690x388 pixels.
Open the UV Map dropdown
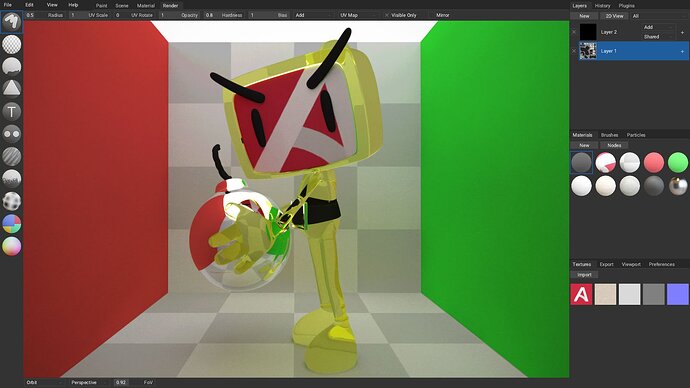pos(359,15)
